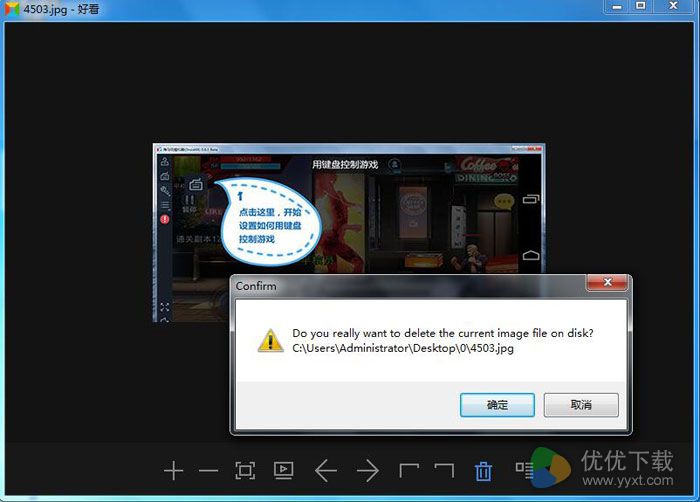
Task: Confirm deletion with the 确定 button
Action: [x=497, y=405]
